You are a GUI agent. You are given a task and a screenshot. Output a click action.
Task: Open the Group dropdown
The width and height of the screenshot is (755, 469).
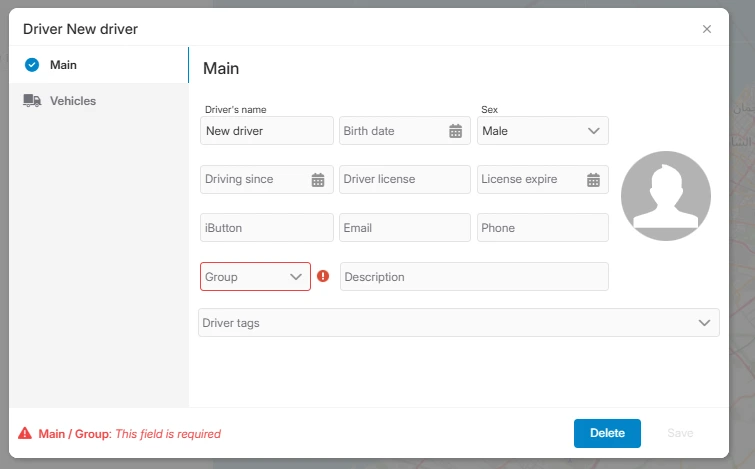pos(255,276)
